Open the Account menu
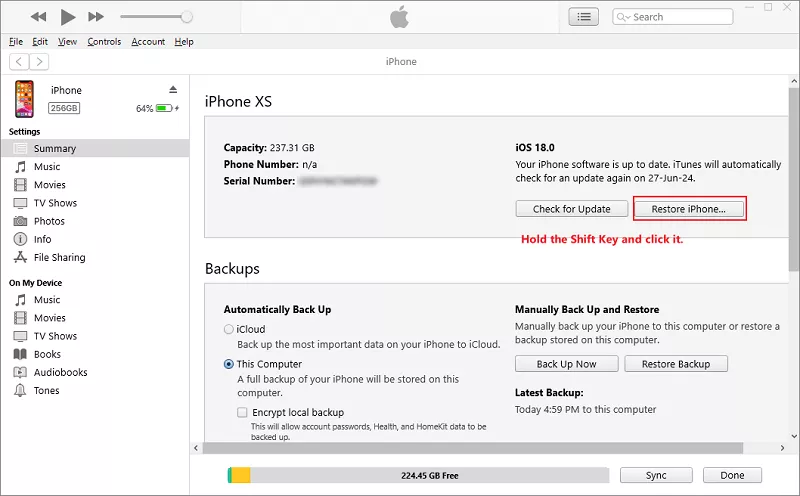Image resolution: width=800 pixels, height=496 pixels. pyautogui.click(x=148, y=42)
